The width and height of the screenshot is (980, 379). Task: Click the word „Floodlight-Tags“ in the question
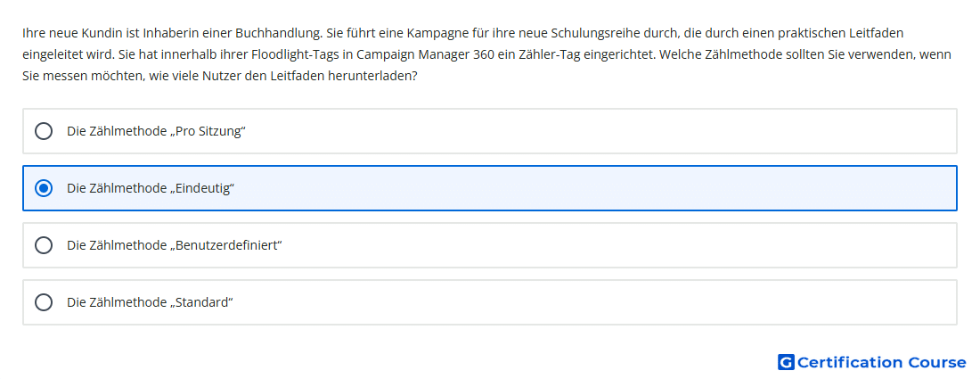[x=292, y=54]
